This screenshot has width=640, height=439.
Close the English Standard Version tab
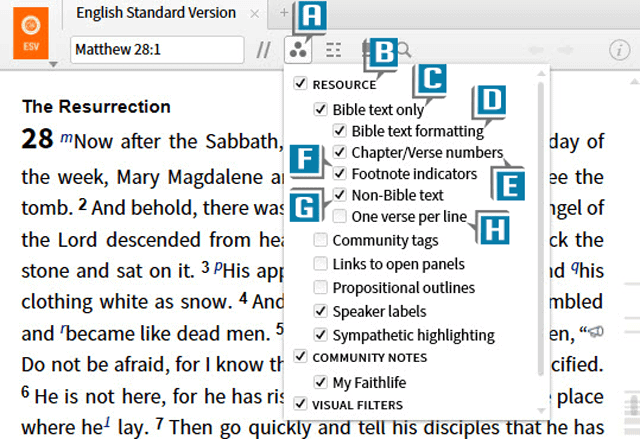pyautogui.click(x=255, y=14)
